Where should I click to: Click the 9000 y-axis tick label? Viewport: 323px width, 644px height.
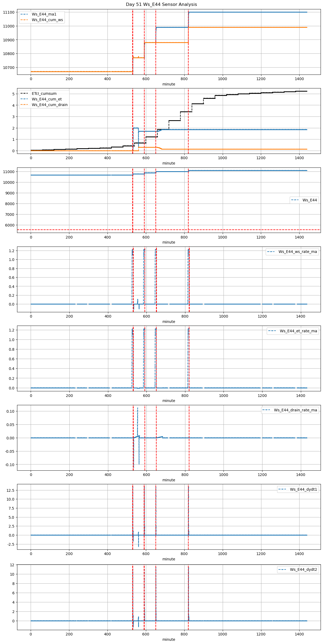10,193
